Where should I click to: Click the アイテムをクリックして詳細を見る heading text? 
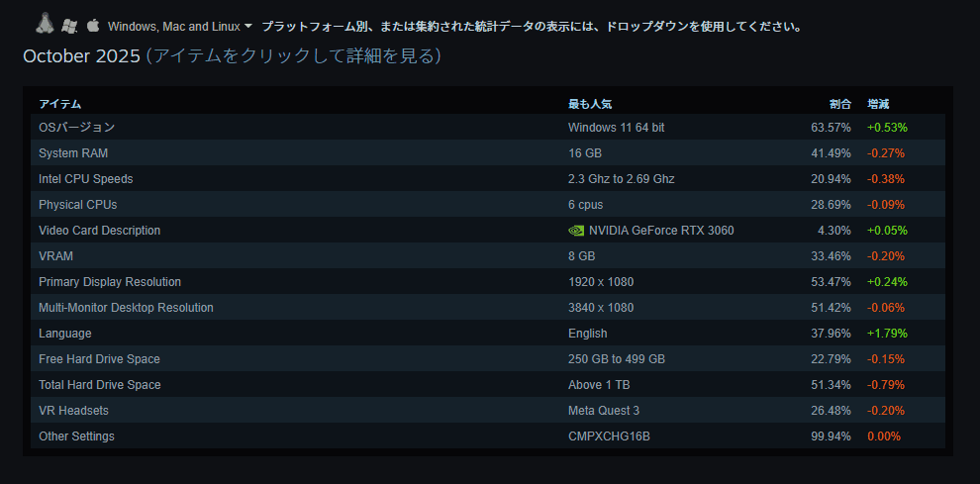(293, 56)
